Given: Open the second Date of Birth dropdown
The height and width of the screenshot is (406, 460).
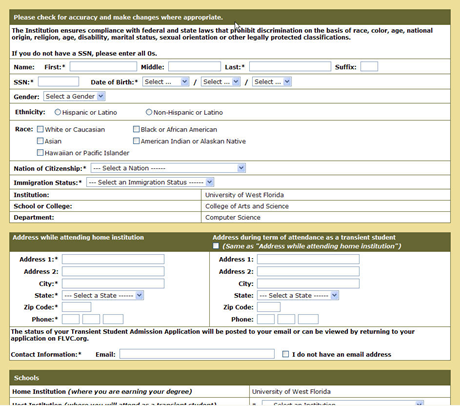Looking at the screenshot, I should [x=221, y=82].
